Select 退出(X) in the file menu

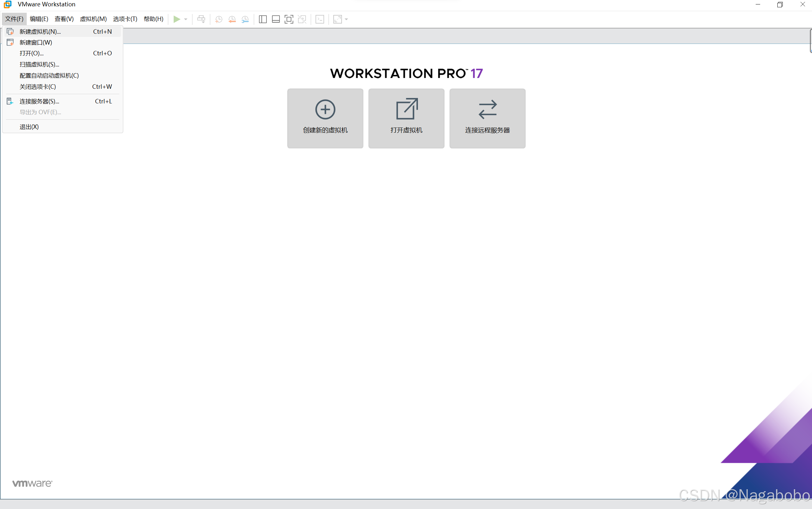click(x=29, y=127)
